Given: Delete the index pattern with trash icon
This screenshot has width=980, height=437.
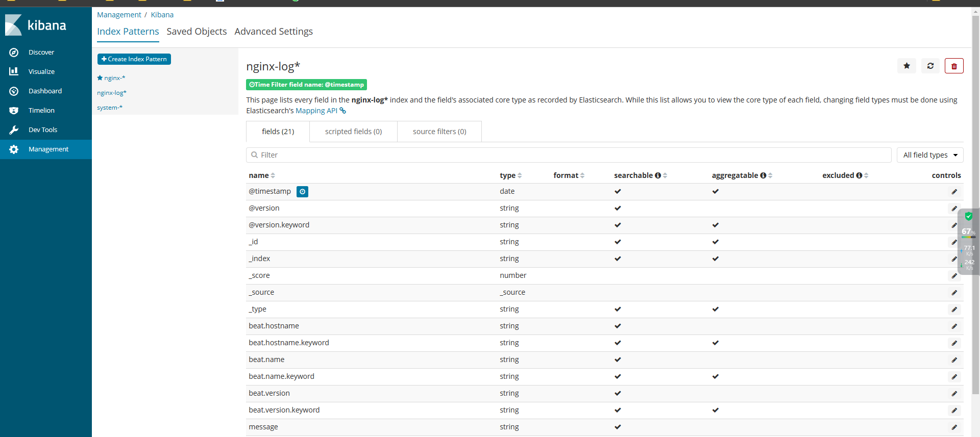Looking at the screenshot, I should point(953,66).
